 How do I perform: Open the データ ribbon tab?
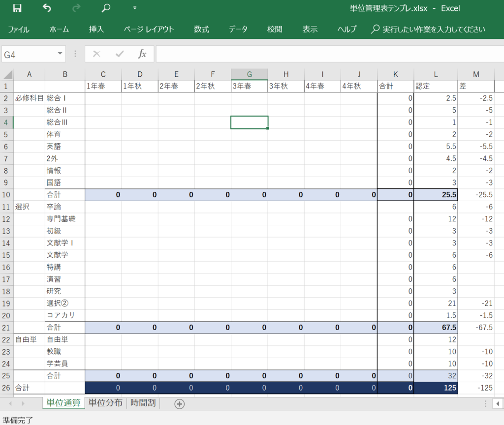238,30
